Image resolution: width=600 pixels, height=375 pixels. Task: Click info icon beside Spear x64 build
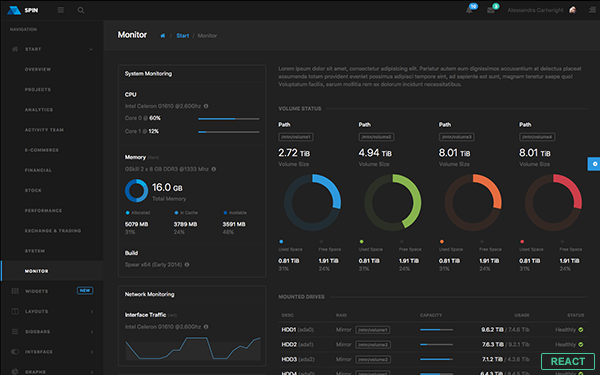coord(187,264)
